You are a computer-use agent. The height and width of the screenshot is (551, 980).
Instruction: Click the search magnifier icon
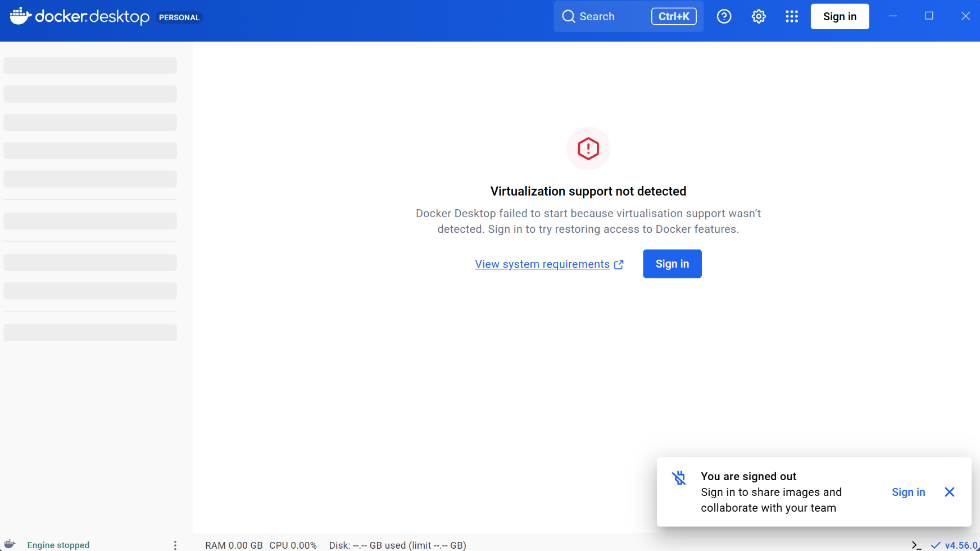tap(569, 16)
